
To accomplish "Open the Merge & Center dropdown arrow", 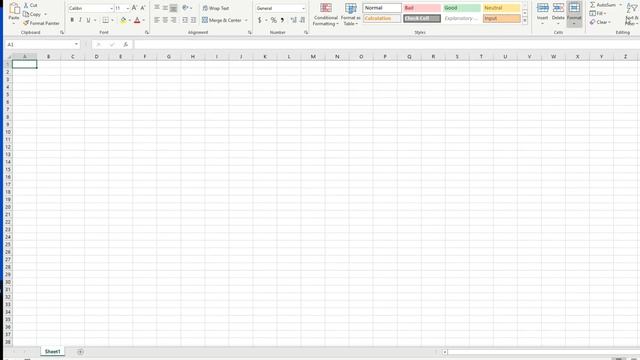I will (x=246, y=20).
